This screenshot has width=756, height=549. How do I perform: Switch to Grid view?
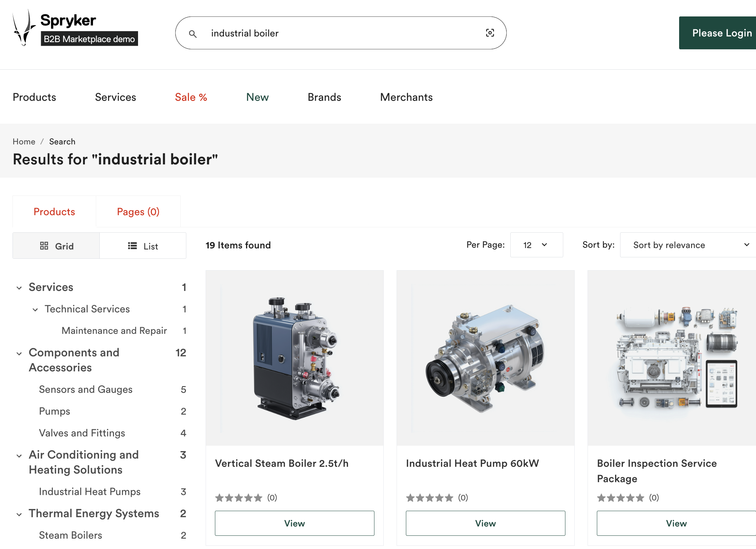click(57, 246)
